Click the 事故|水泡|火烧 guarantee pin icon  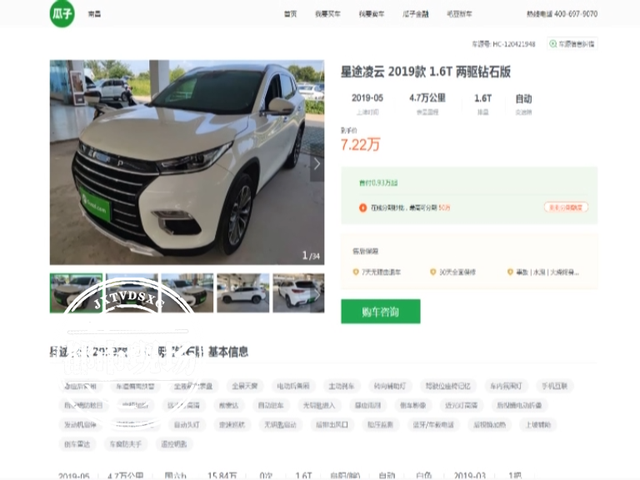coord(510,272)
